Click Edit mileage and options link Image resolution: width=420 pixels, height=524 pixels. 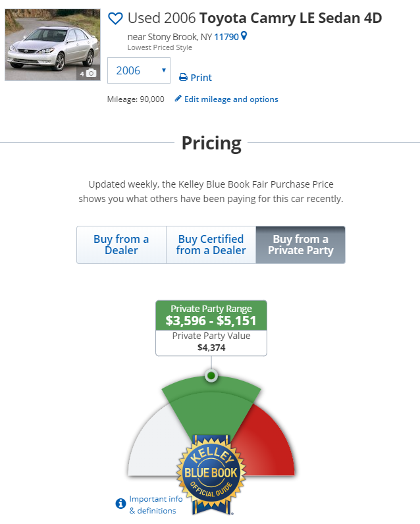tap(231, 99)
